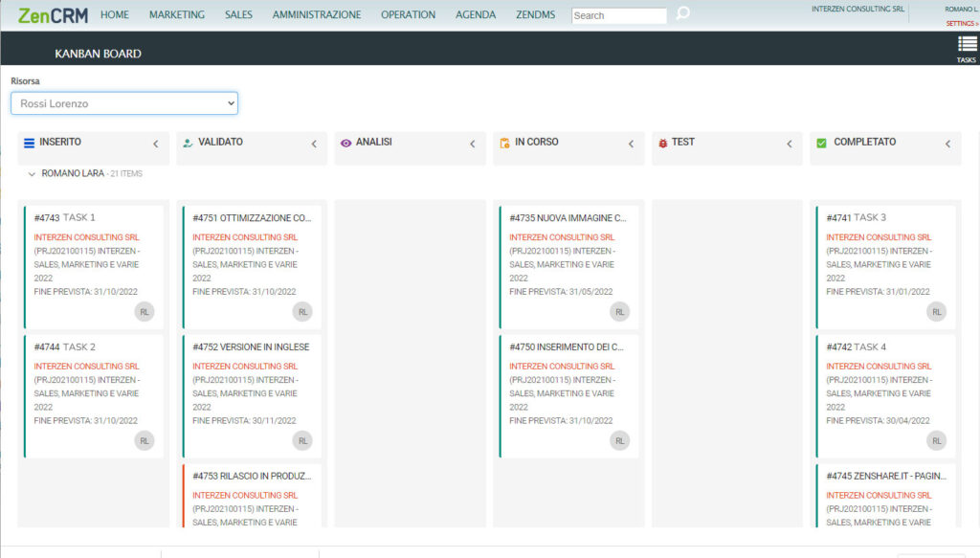
Task: Click the RL avatar on card #4741 TASK 3
Action: [x=936, y=311]
